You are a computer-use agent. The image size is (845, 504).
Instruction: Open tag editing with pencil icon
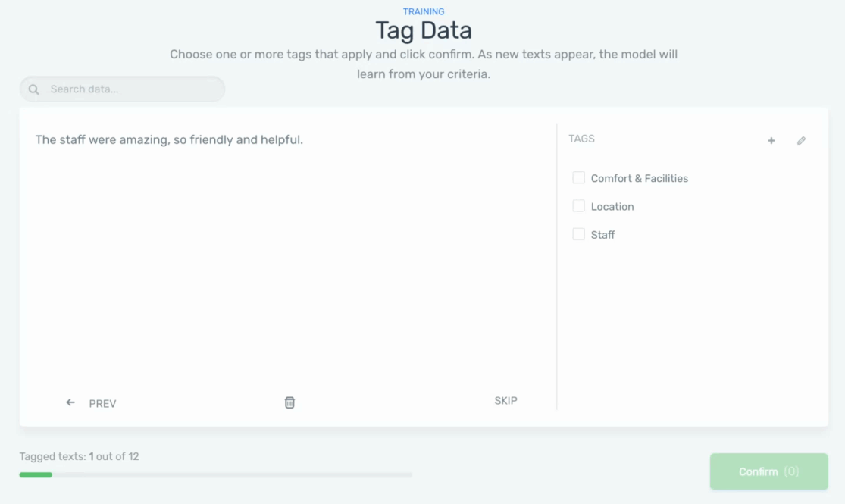(x=801, y=140)
